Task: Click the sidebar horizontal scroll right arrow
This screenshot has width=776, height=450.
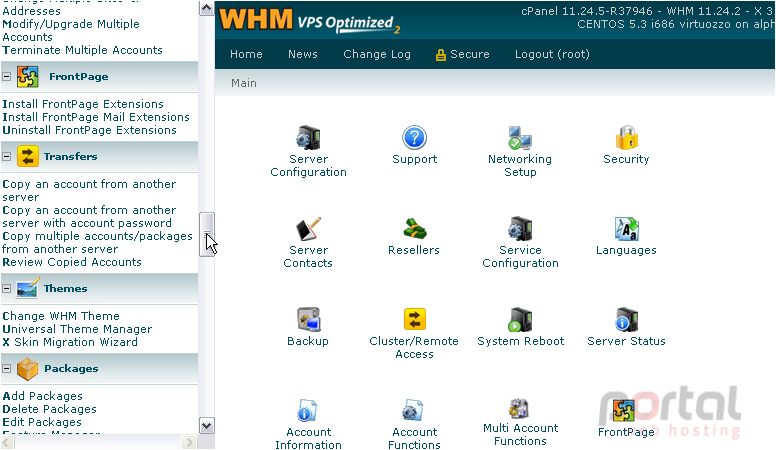Action: coord(189,443)
